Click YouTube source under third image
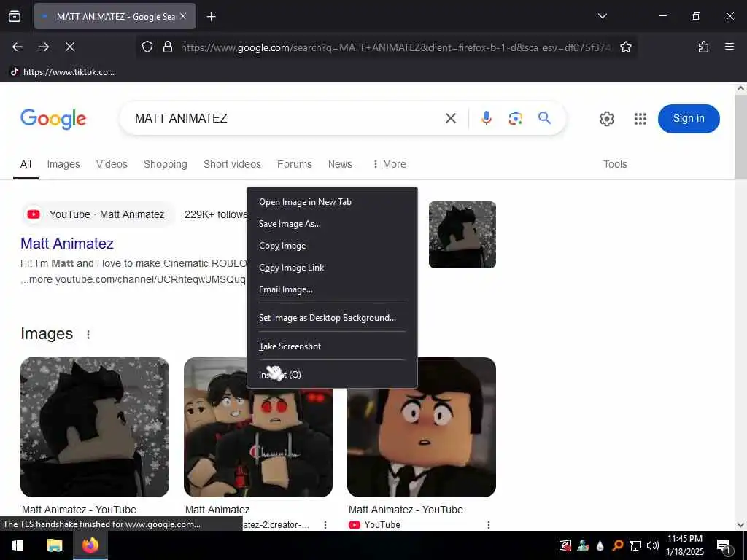 pyautogui.click(x=374, y=525)
